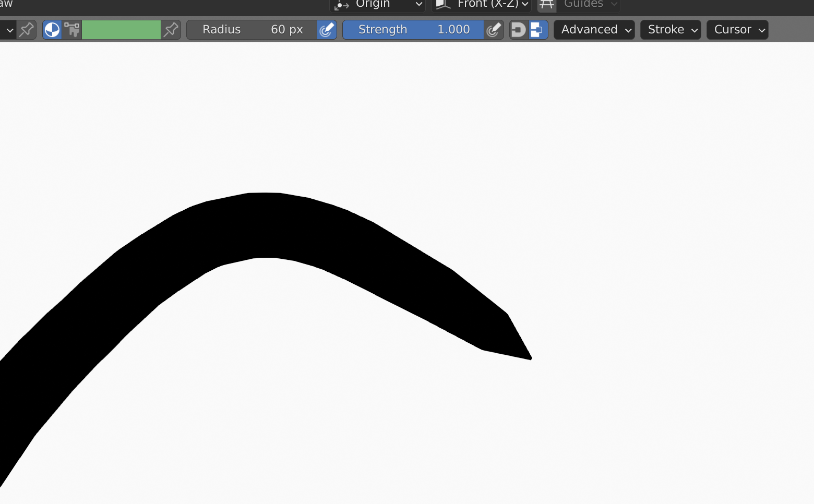814x504 pixels.
Task: Expand the brush selector dropdown arrow
Action: point(9,30)
